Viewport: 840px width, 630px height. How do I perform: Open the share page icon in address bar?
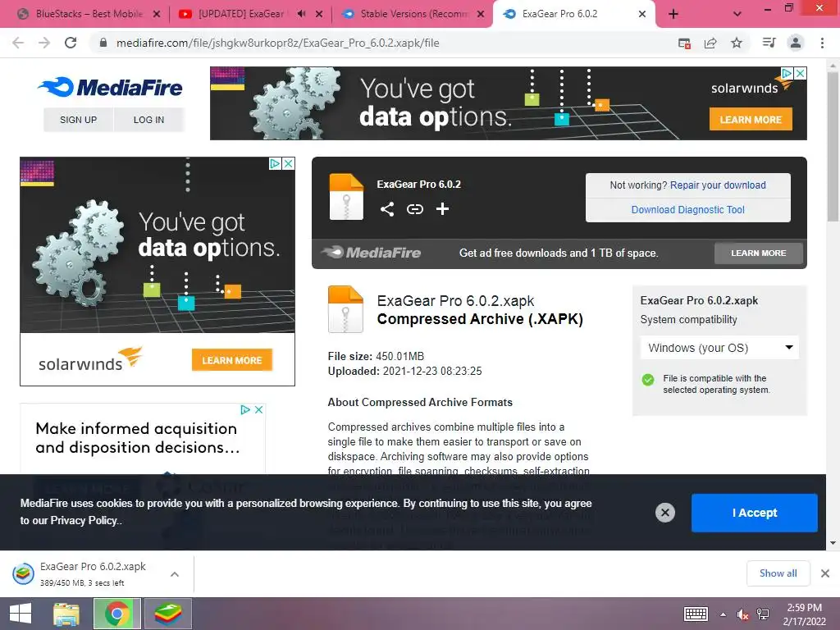[710, 43]
